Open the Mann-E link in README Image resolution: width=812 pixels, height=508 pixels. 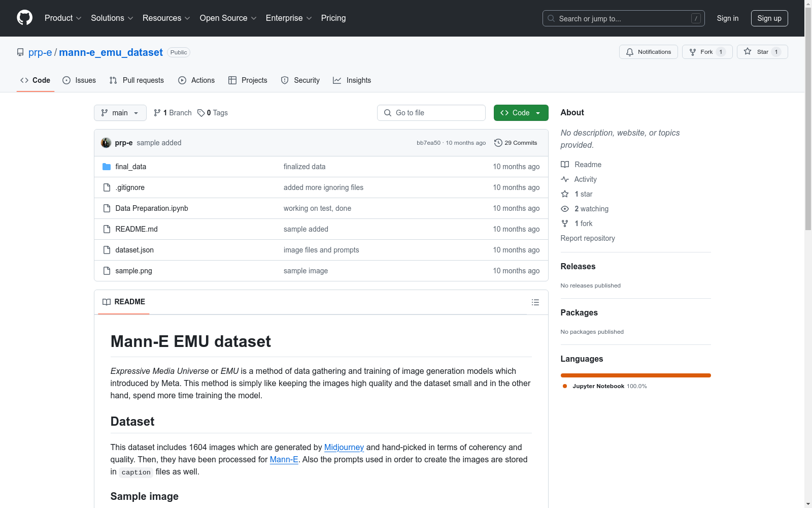(x=284, y=459)
